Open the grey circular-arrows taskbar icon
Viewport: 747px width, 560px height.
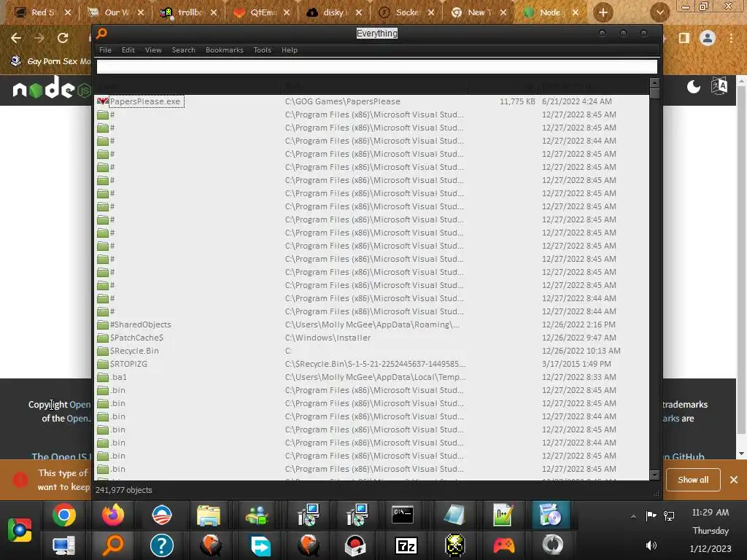[553, 545]
